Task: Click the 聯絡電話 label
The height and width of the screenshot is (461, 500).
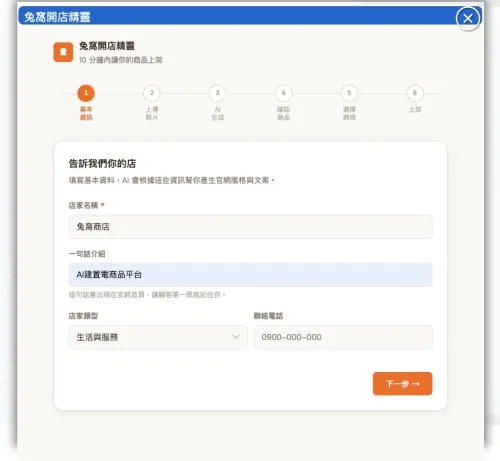Action: 268,316
